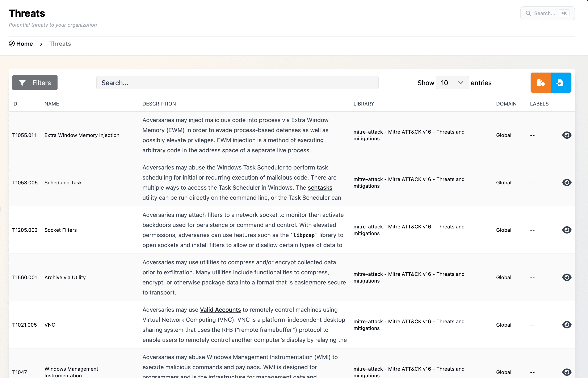
Task: Click the blue import file icon button
Action: click(x=561, y=83)
